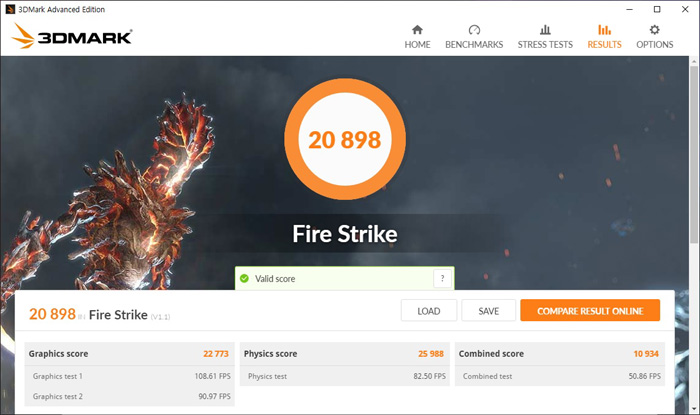Click the Fire Strike title banner
Viewport: 700px width, 415px height.
[x=345, y=234]
